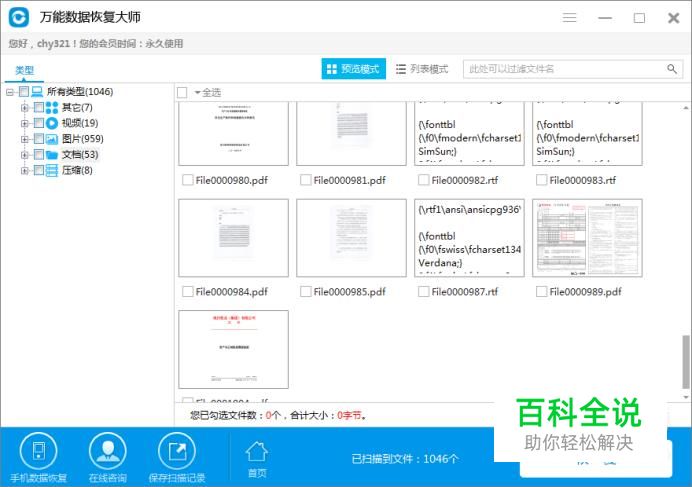This screenshot has height=487, width=692.
Task: Click the 图片(959) tree label
Action: point(83,139)
